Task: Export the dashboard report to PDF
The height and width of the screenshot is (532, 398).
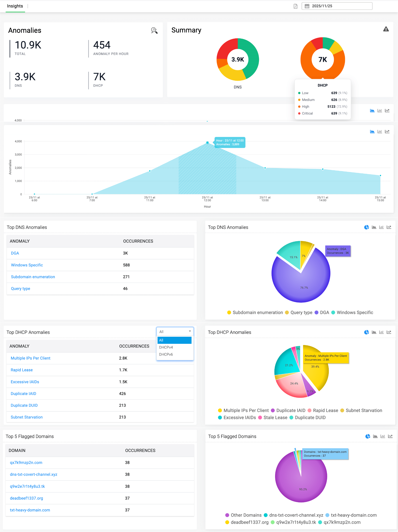Action: tap(295, 6)
